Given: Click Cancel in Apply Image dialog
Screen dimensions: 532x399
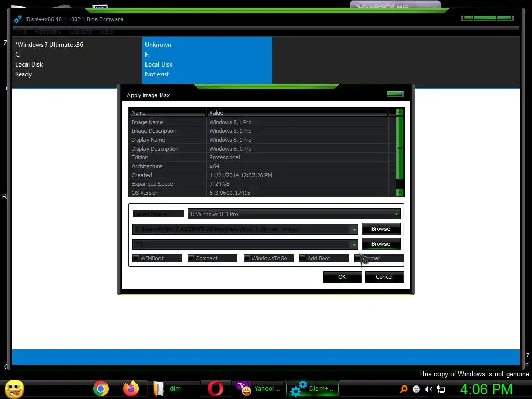Looking at the screenshot, I should 384,277.
